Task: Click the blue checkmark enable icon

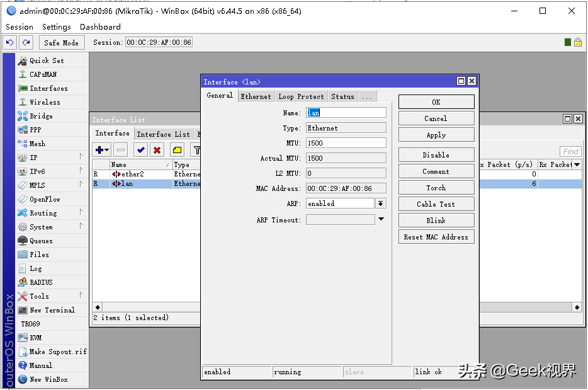Action: click(x=141, y=150)
